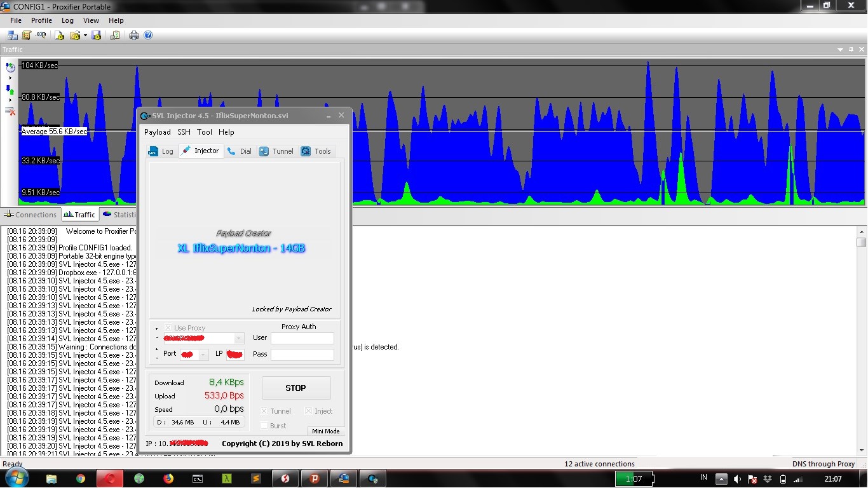
Task: Click the LP port field
Action: click(235, 355)
